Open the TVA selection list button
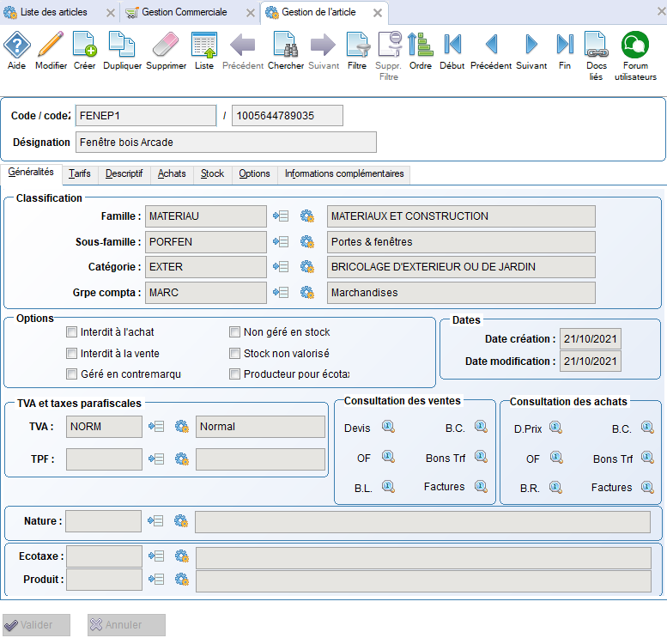This screenshot has height=644, width=667. 156,426
